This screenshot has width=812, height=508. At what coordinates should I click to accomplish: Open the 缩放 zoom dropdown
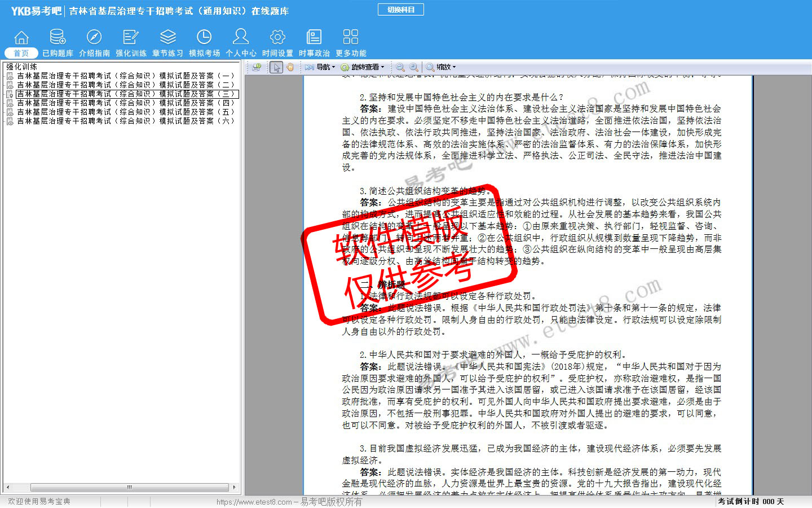[441, 67]
